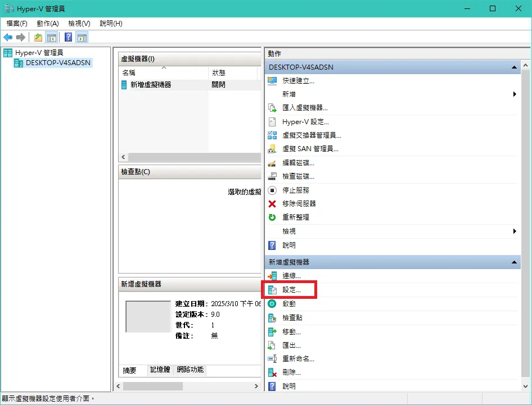Switch to the 摘要 tab
Viewport: 532px width, 405px height.
click(x=129, y=370)
